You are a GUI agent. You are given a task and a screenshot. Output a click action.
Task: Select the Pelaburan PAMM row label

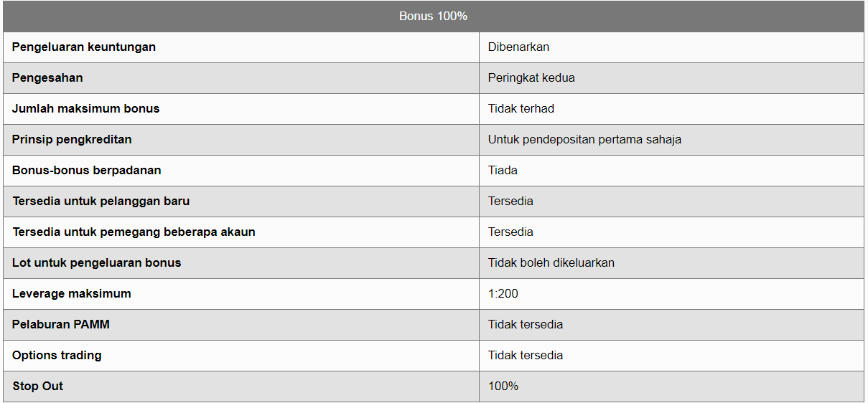(x=62, y=325)
